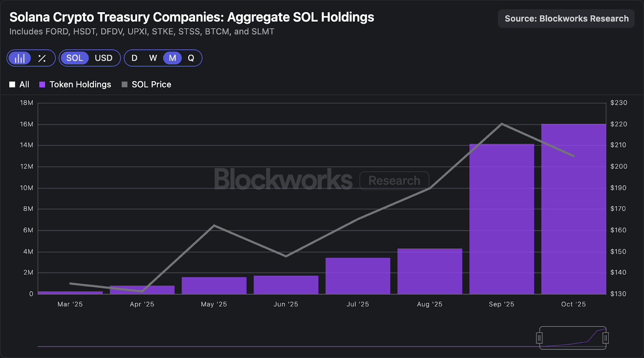Toggle Token Holdings series visibility

point(75,85)
